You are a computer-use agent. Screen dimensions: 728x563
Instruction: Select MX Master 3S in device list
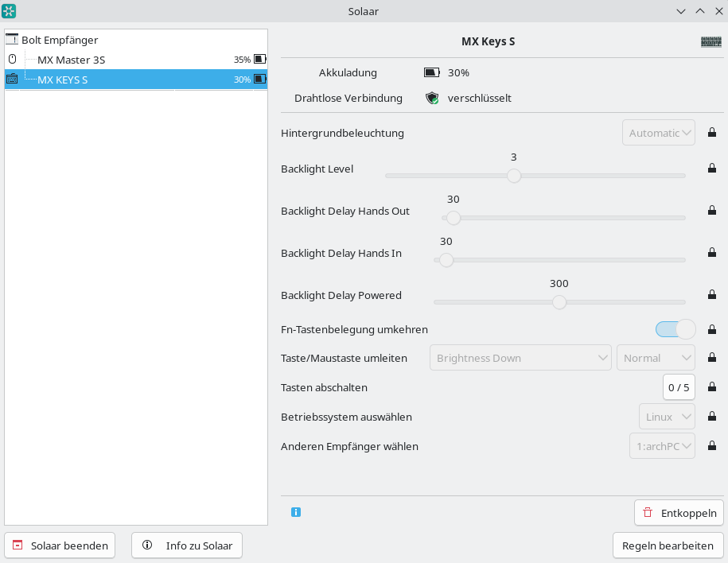71,60
